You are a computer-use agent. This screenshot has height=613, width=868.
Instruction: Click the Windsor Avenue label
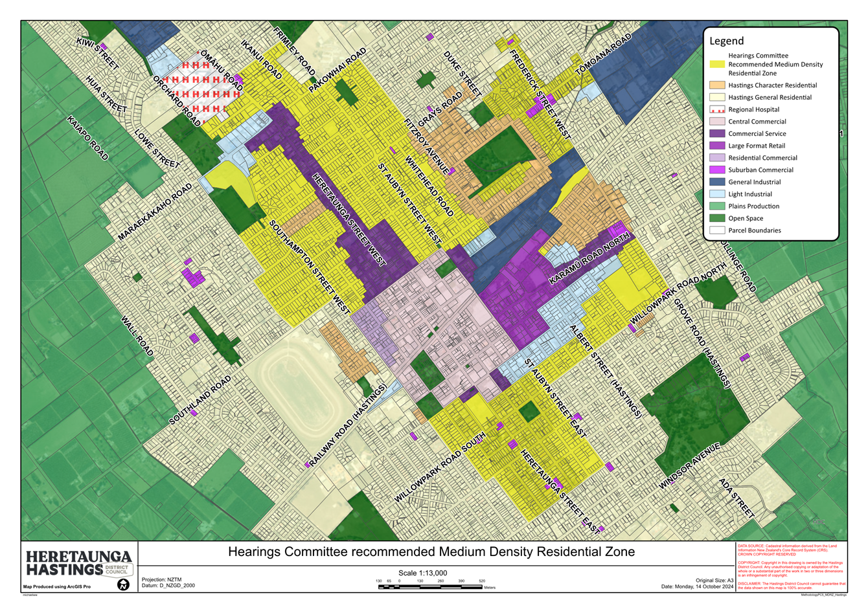point(690,466)
